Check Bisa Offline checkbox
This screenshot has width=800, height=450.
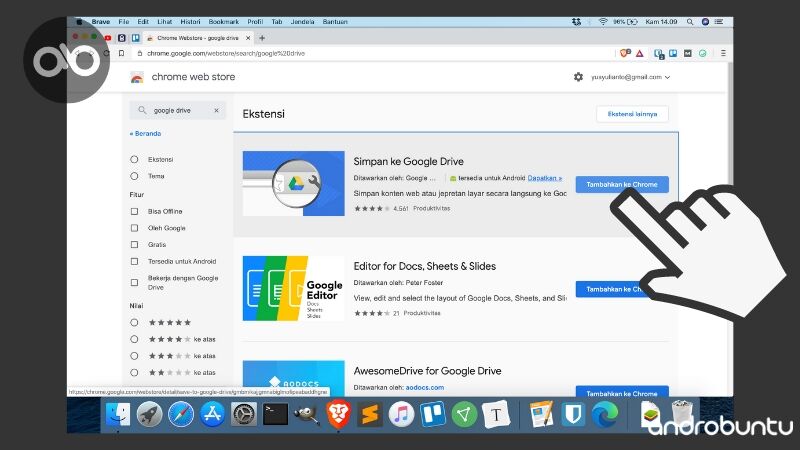[134, 211]
